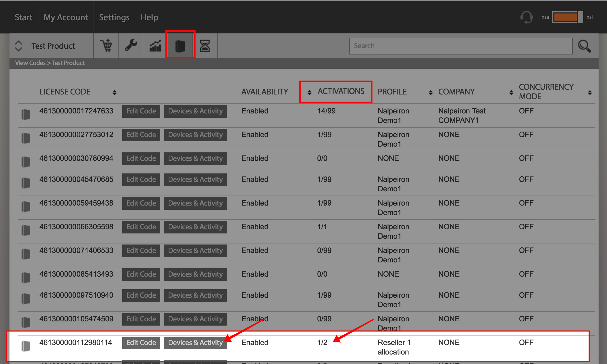This screenshot has width=607, height=364.
Task: Sort by Company column arrows
Action: pyautogui.click(x=511, y=92)
